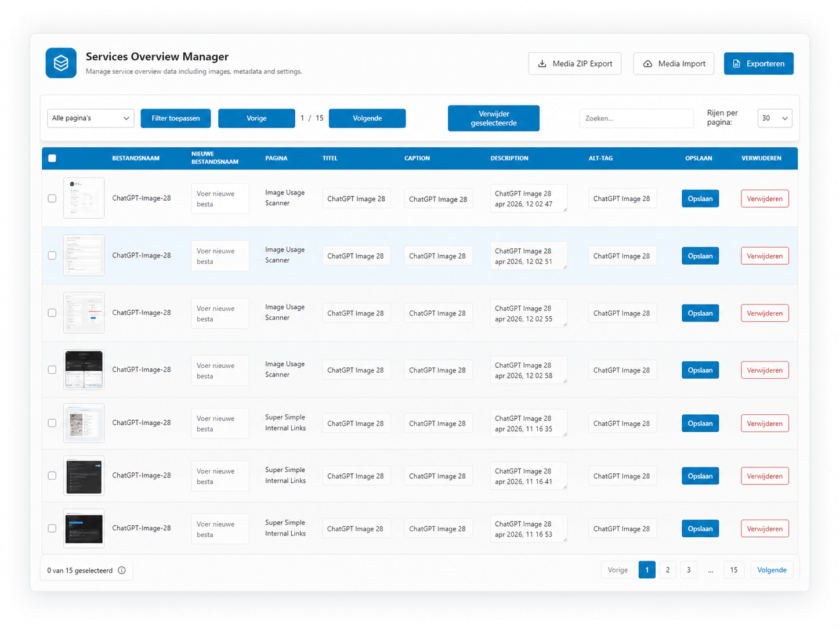
Task: Click Opslaan in the second row
Action: coord(700,256)
